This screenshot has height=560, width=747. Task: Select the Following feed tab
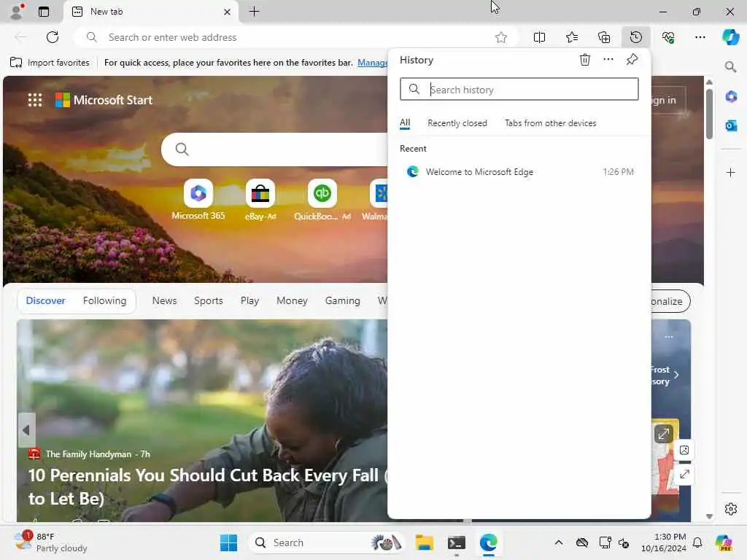point(105,301)
